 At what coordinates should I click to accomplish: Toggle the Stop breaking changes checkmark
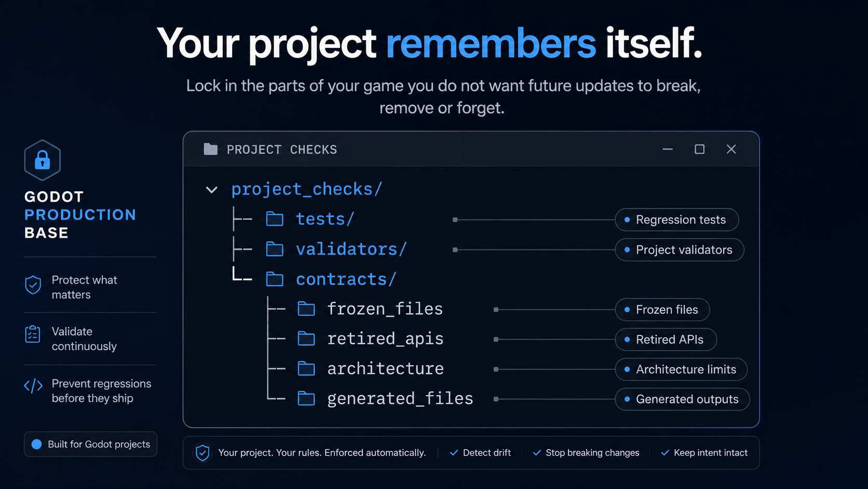coord(537,453)
